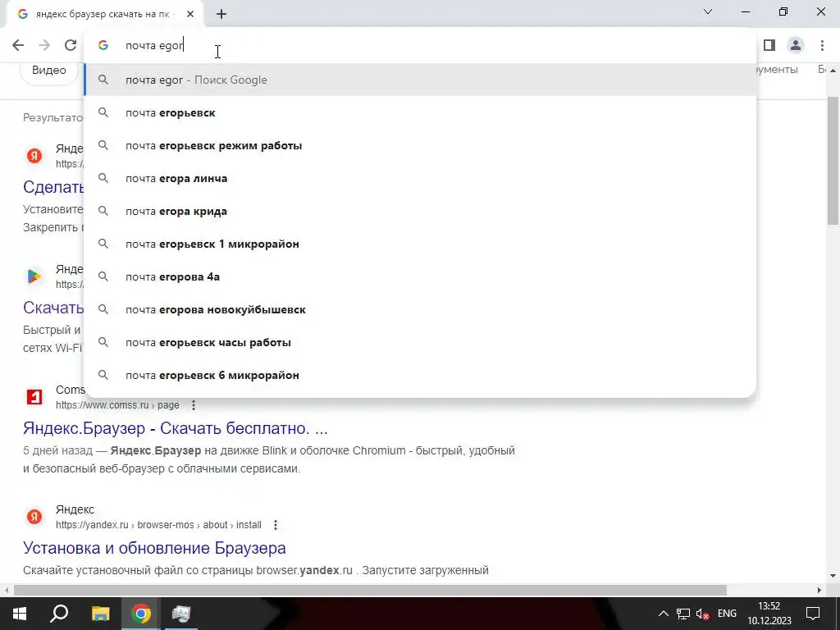Click search icon beside 'почта егорова 4а'

pyautogui.click(x=103, y=277)
